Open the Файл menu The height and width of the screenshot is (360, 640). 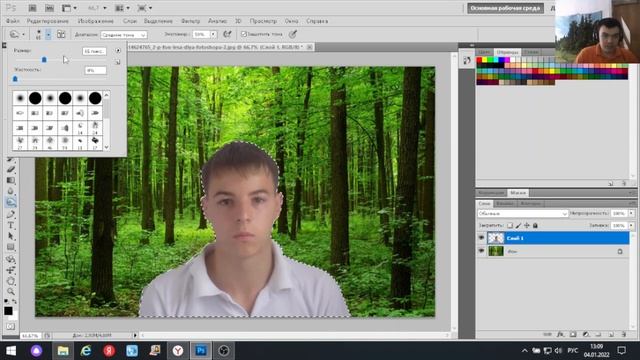13,21
